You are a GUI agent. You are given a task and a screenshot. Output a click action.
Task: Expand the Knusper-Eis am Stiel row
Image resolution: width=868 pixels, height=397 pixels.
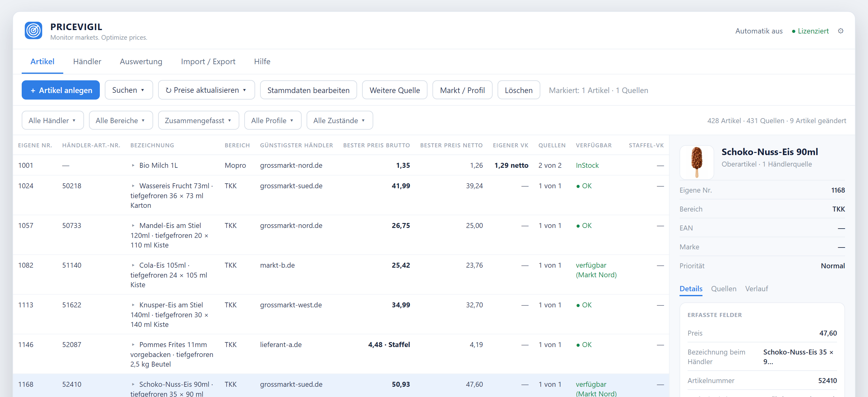tap(133, 305)
